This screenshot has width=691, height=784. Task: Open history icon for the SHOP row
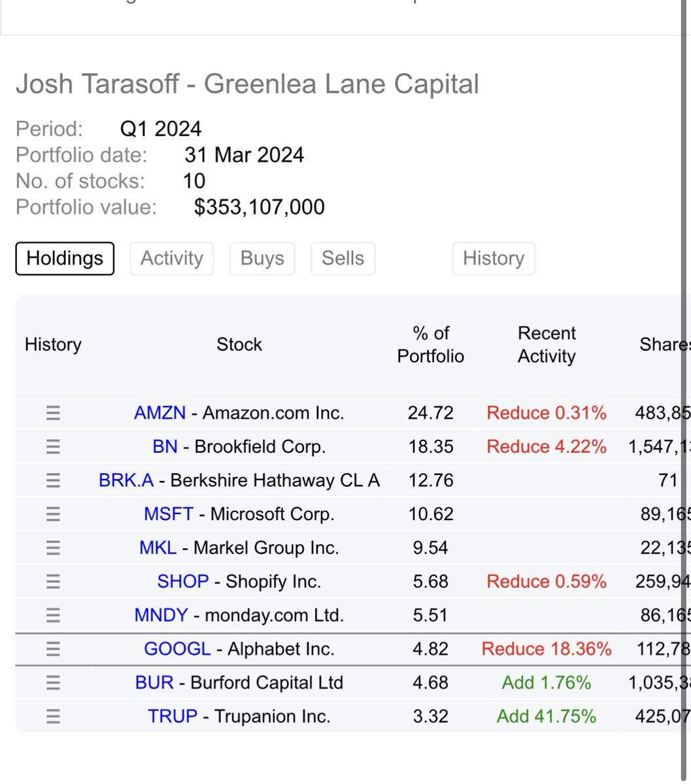(x=53, y=581)
